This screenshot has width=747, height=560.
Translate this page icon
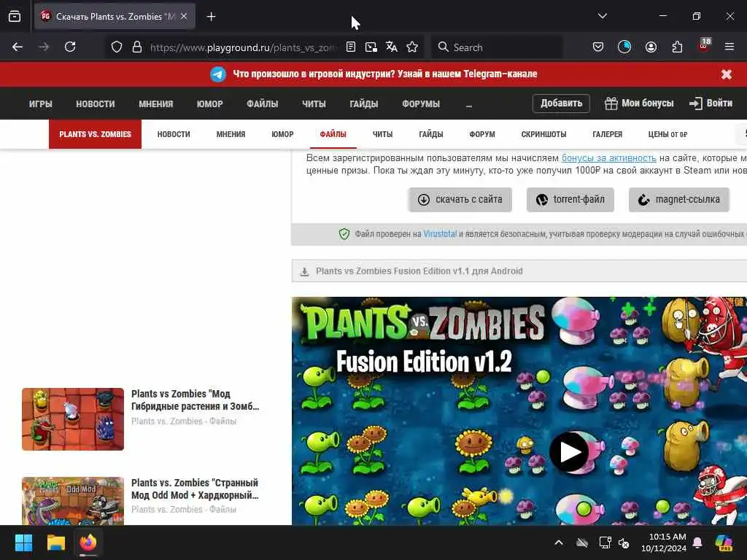pyautogui.click(x=392, y=47)
